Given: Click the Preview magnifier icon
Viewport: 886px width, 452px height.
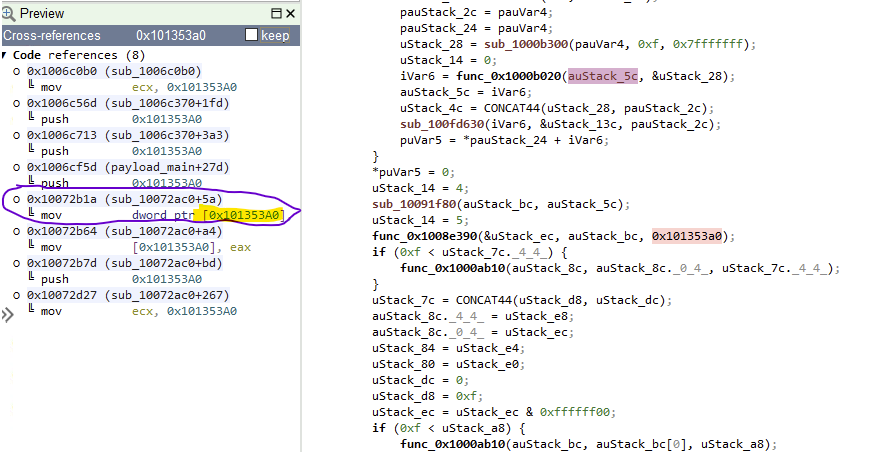Looking at the screenshot, I should click(8, 13).
